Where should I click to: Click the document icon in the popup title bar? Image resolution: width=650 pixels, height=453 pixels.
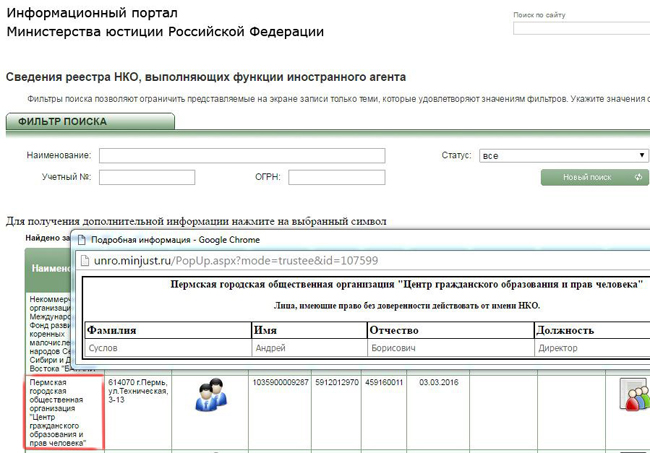[x=81, y=240]
